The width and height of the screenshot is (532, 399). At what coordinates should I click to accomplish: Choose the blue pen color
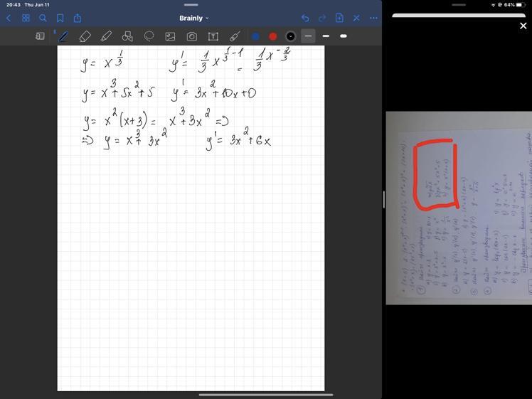coord(256,36)
